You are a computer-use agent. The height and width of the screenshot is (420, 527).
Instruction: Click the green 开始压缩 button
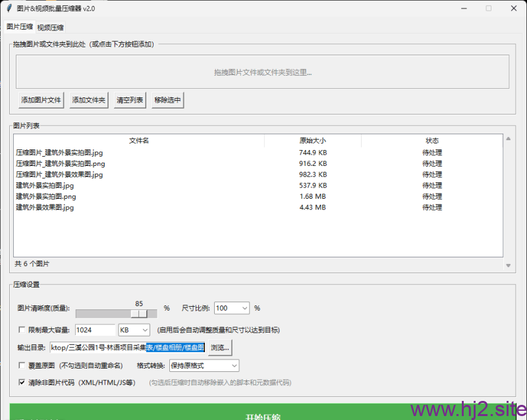point(262,413)
